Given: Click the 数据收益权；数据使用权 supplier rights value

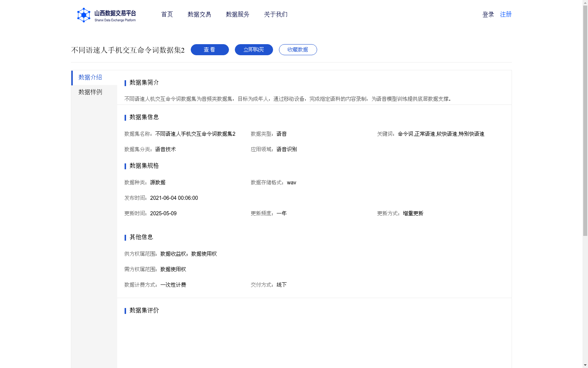Looking at the screenshot, I should pos(189,254).
